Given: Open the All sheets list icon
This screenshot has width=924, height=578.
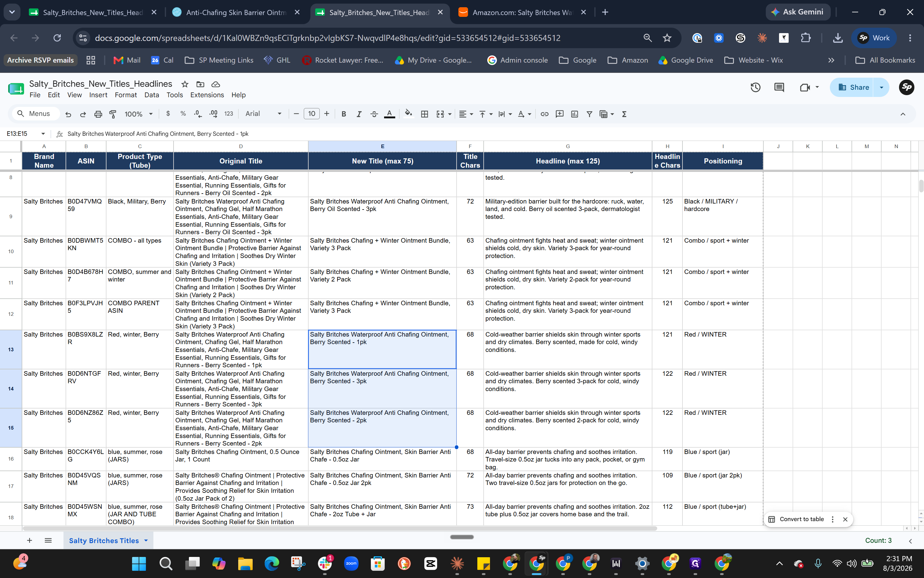Looking at the screenshot, I should (x=48, y=540).
